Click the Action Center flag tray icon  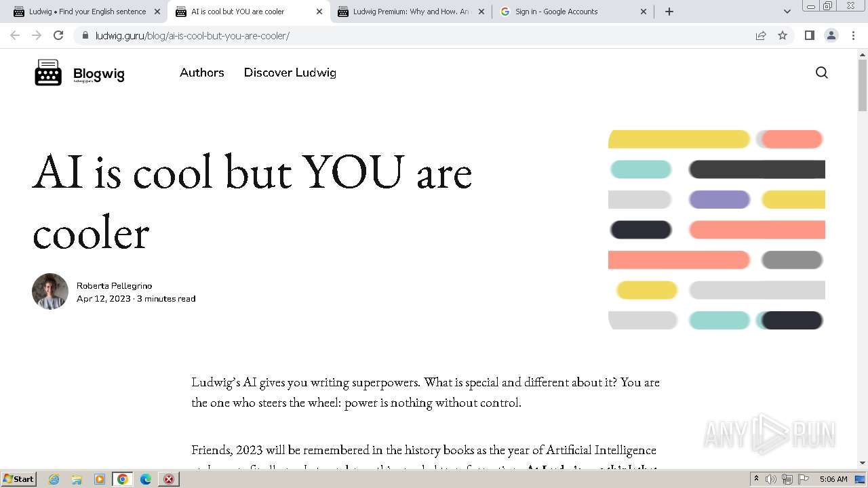click(804, 479)
